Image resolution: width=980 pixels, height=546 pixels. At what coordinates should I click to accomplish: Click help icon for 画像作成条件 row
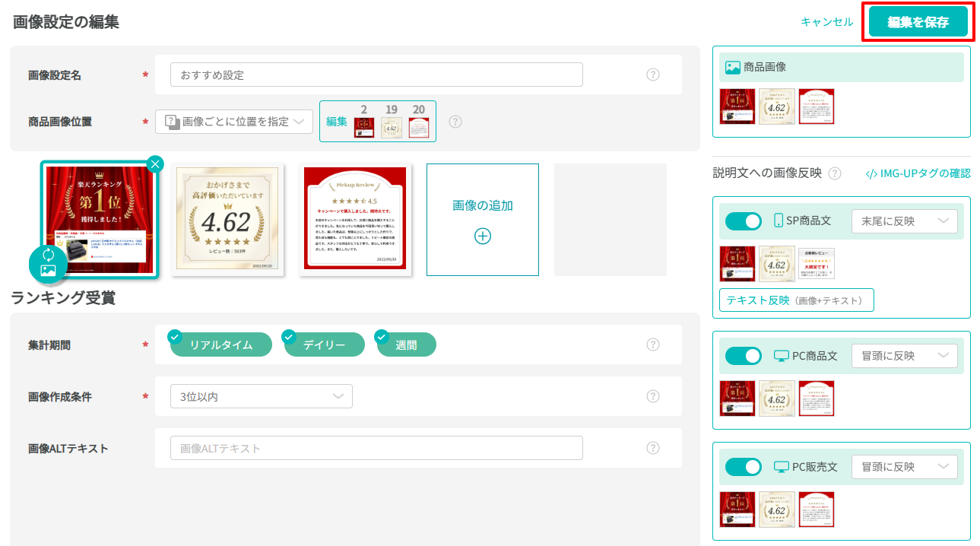click(x=652, y=396)
